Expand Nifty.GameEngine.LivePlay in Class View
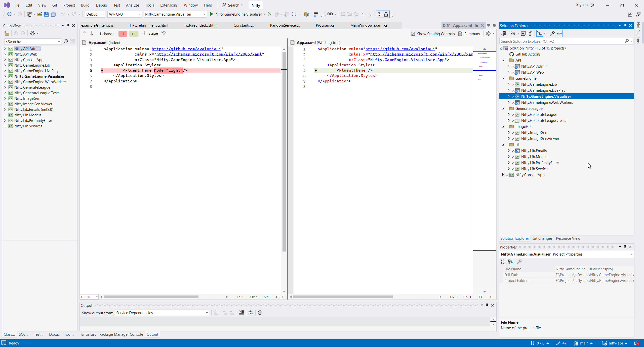Image resolution: width=644 pixels, height=347 pixels. tap(5, 71)
